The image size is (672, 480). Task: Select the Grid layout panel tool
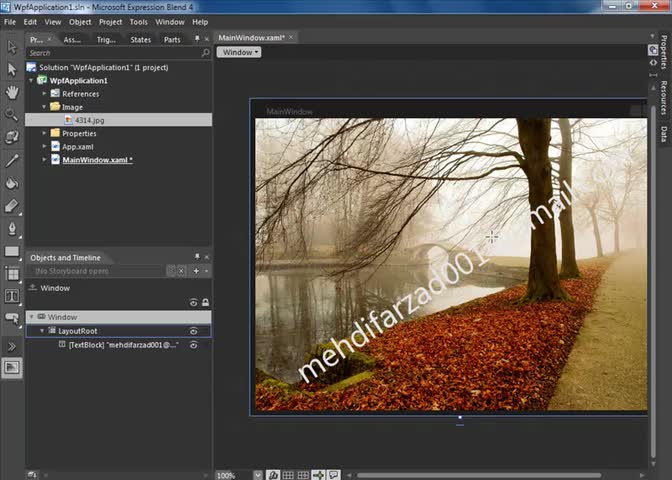(12, 274)
